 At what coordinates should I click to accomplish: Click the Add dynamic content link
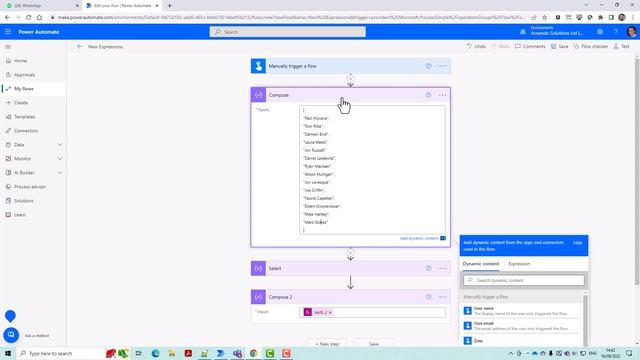click(x=419, y=238)
